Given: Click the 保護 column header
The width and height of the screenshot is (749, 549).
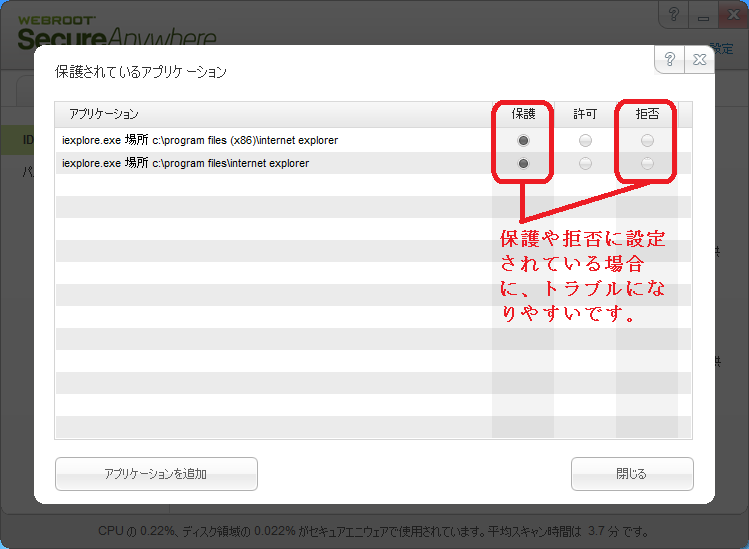Looking at the screenshot, I should (524, 114).
